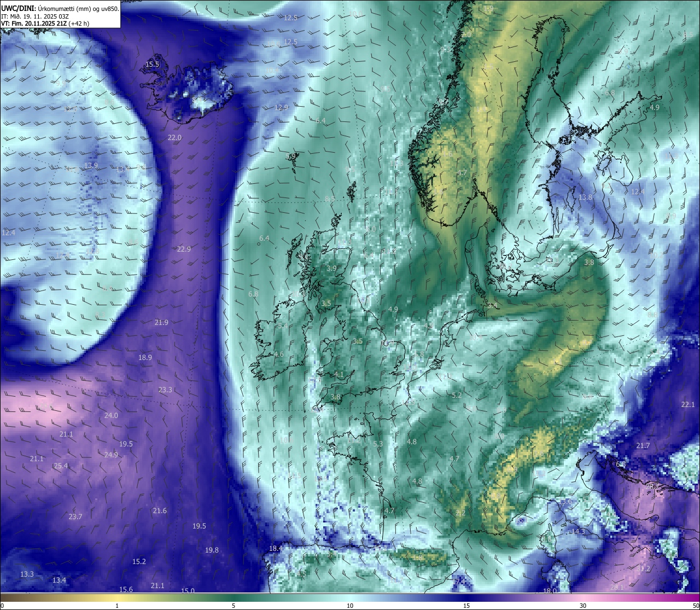The image size is (700, 610).
Task: Click the map value 6.8
Action: click(x=253, y=294)
